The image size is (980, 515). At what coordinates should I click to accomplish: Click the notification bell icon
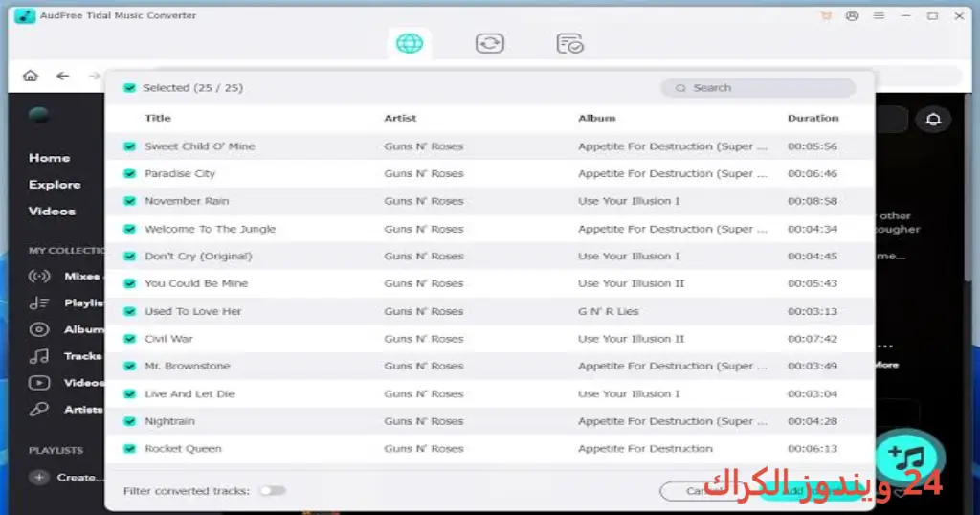pyautogui.click(x=933, y=119)
